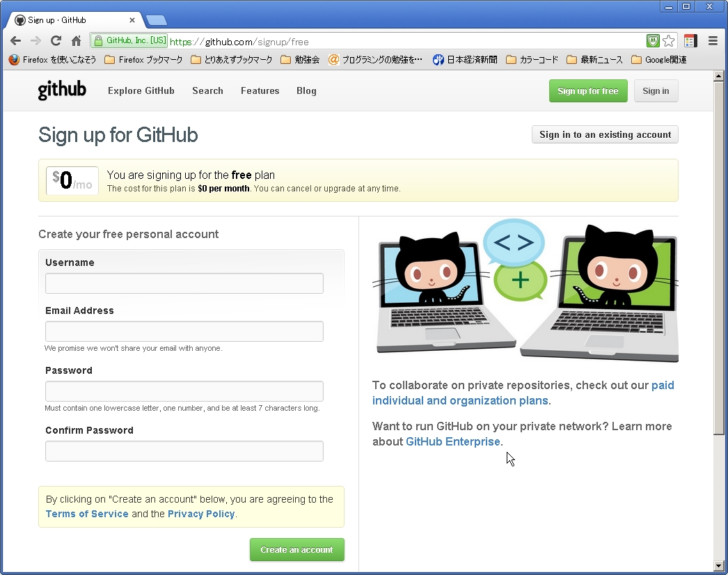
Task: Open the Terms of Service link
Action: coord(87,514)
